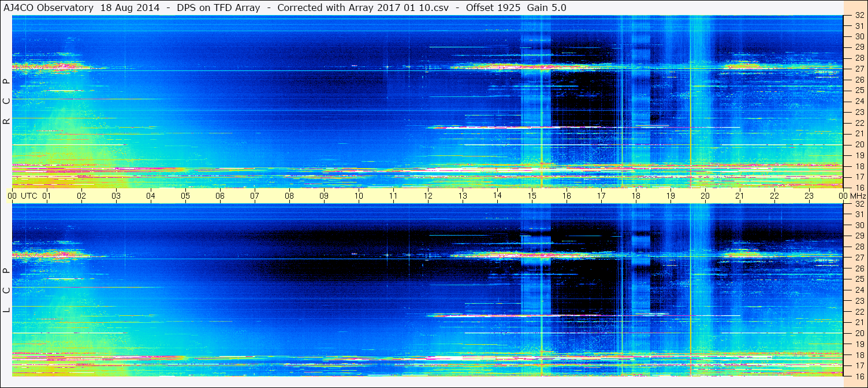Screen dimensions: 868x388
Task: Select the 15 hour time marker
Action: [x=532, y=196]
